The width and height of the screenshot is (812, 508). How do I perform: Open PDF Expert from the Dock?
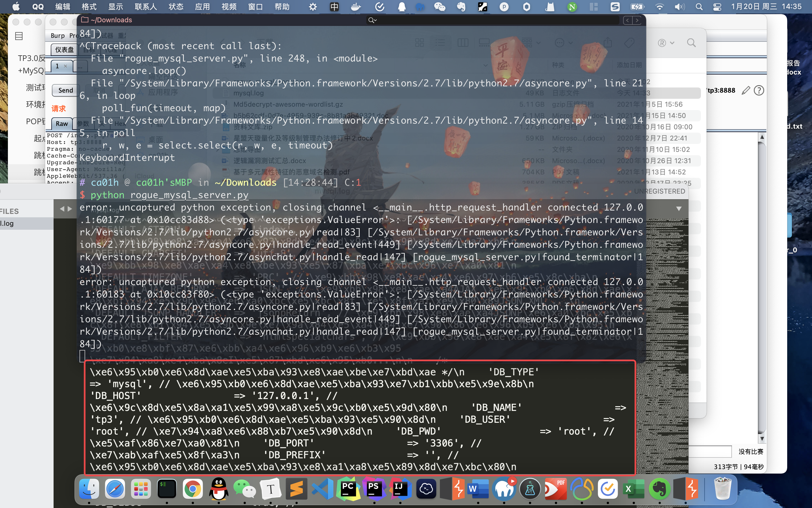pyautogui.click(x=556, y=489)
